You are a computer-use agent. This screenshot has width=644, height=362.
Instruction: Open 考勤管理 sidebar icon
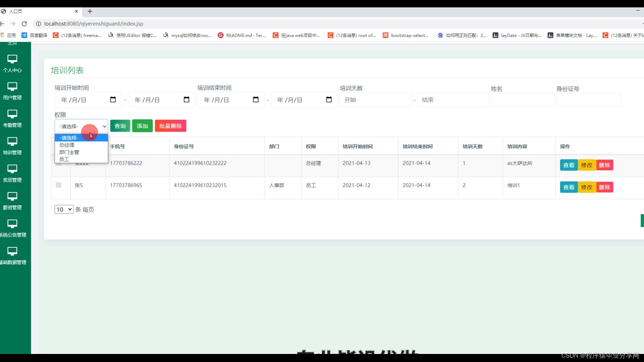click(x=12, y=114)
